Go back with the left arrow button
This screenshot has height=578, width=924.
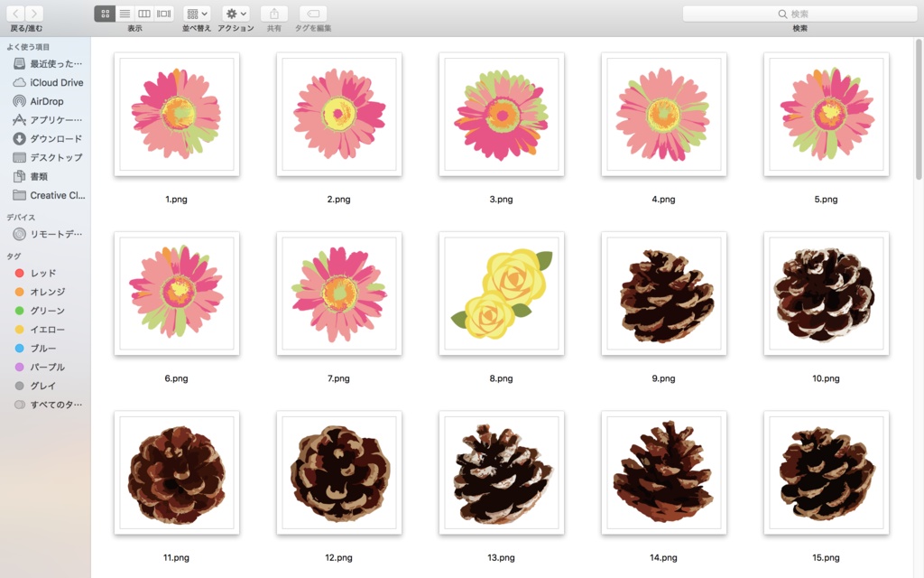tap(16, 14)
